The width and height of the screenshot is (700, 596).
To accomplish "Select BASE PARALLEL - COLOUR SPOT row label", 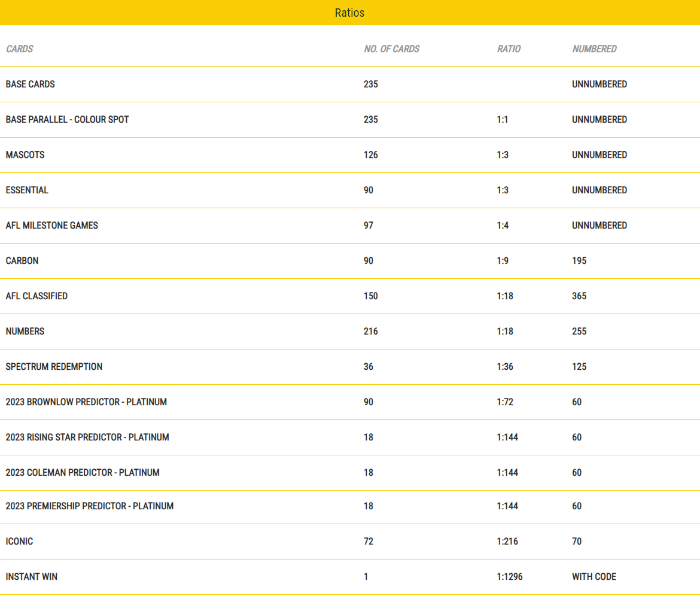I will coord(67,120).
